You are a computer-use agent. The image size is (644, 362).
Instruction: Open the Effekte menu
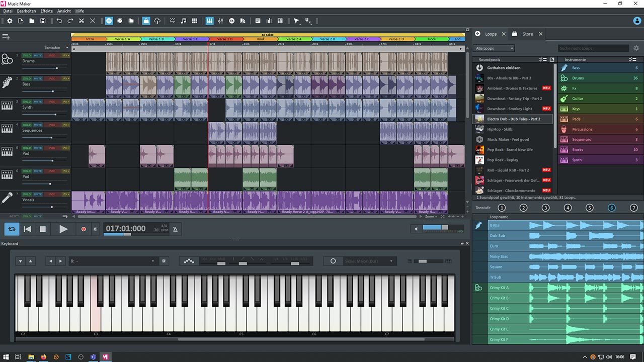[x=46, y=11]
